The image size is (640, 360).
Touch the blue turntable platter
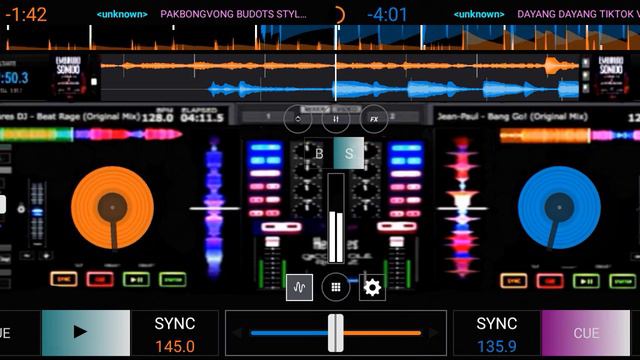(x=559, y=207)
